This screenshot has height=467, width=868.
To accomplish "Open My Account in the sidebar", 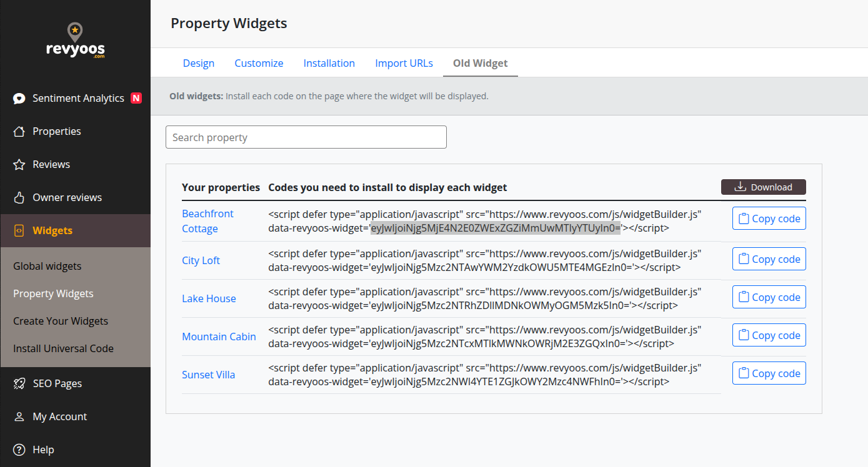I will (75, 416).
